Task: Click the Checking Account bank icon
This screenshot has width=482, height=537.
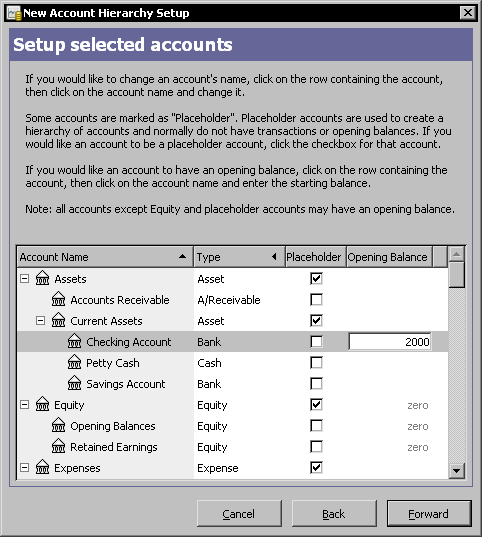Action: 74,341
